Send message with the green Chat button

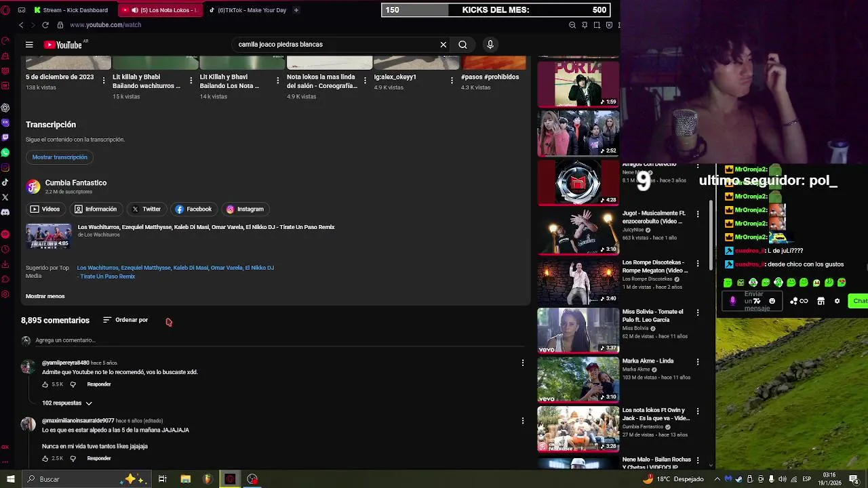[859, 301]
